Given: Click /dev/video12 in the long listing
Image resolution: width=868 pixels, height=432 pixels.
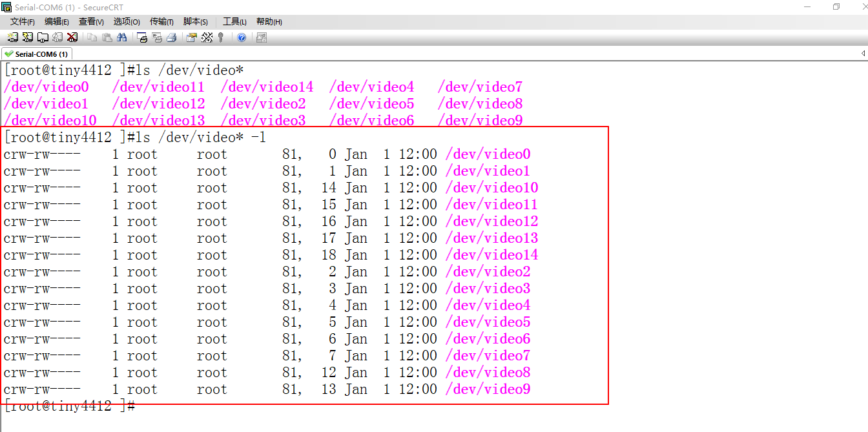Looking at the screenshot, I should pos(491,221).
